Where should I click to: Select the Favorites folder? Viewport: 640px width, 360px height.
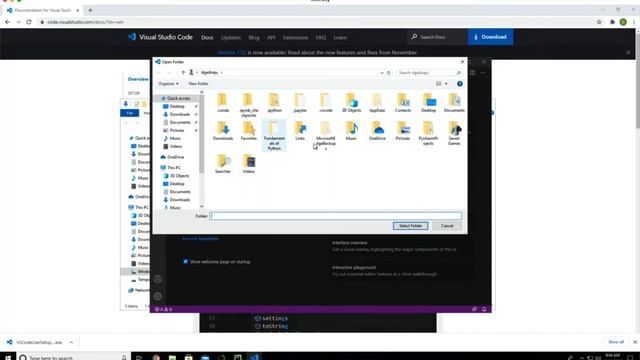pyautogui.click(x=249, y=131)
